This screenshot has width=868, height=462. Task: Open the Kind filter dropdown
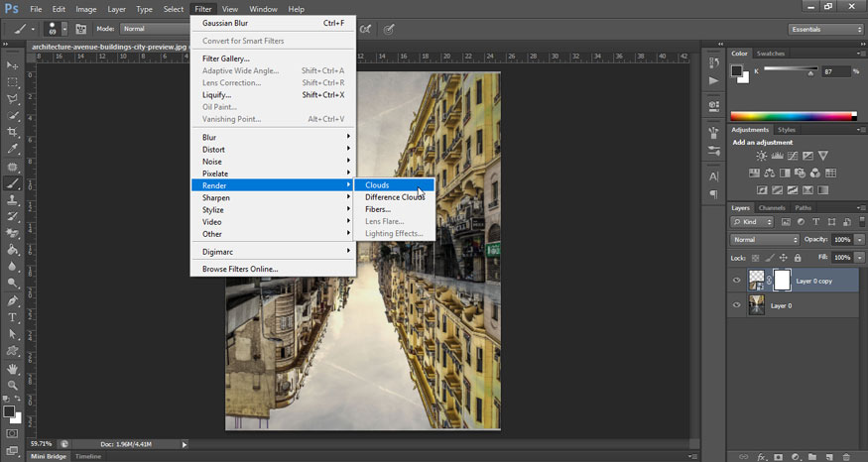point(752,222)
